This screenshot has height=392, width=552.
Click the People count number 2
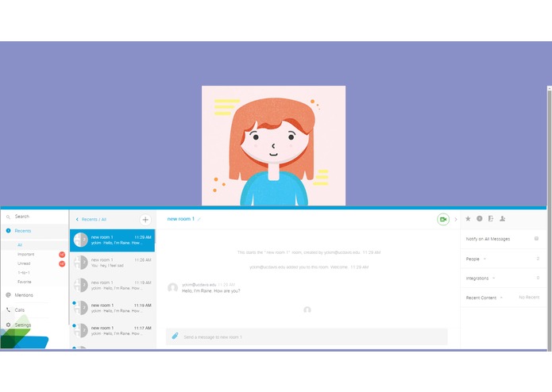[538, 259]
